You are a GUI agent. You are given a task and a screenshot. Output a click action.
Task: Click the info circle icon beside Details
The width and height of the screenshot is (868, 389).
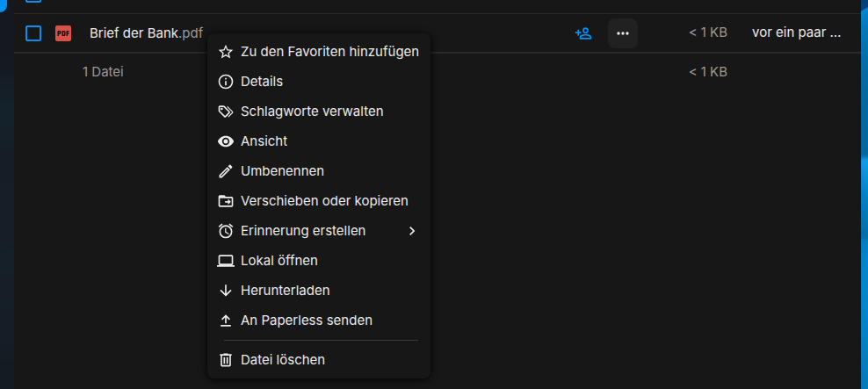point(225,82)
